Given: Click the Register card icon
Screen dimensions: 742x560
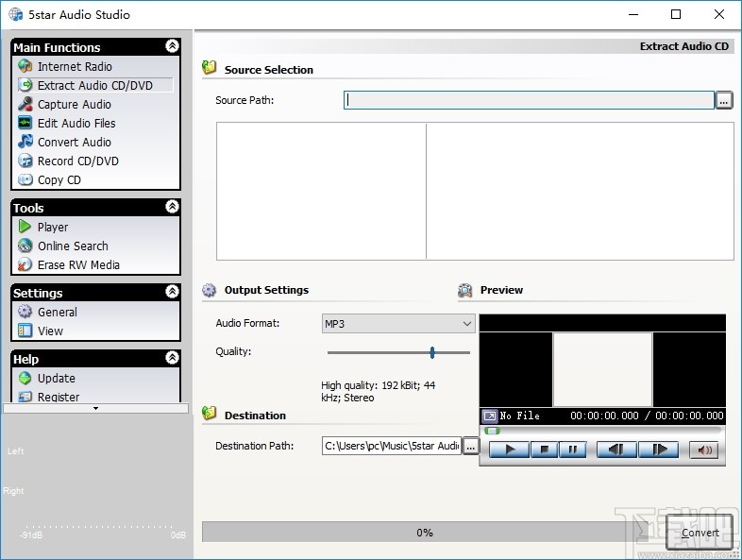Looking at the screenshot, I should 25,397.
